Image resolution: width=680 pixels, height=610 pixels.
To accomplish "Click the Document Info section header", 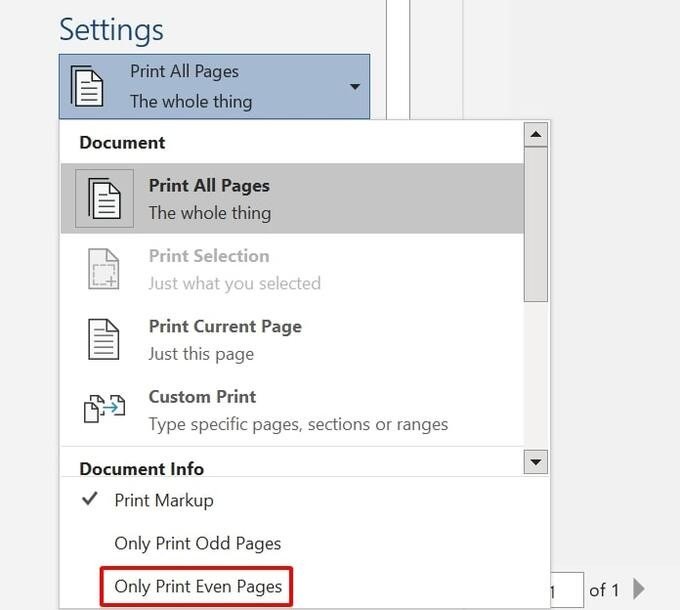I will click(142, 468).
